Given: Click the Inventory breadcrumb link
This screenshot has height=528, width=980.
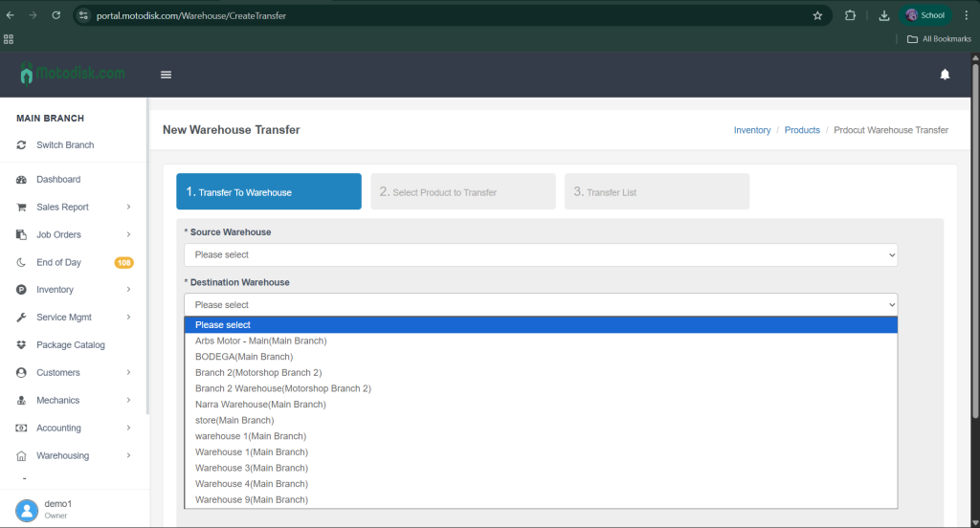Looking at the screenshot, I should coord(751,130).
